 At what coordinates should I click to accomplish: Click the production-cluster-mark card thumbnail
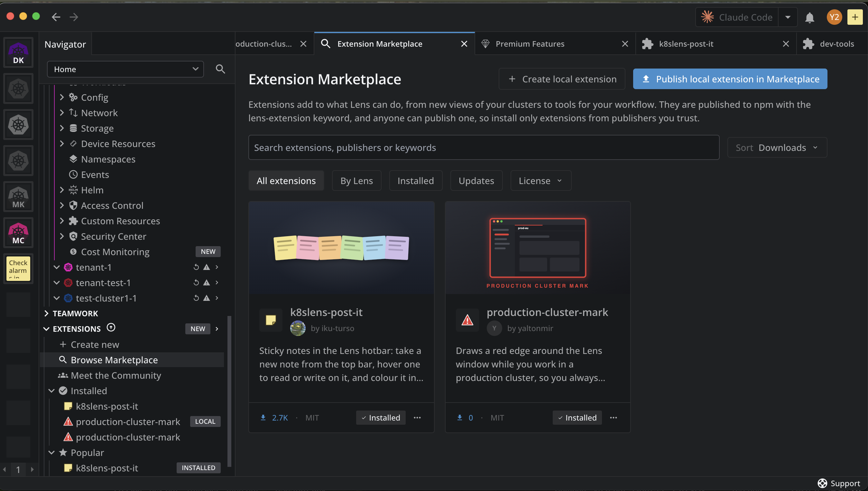tap(537, 248)
